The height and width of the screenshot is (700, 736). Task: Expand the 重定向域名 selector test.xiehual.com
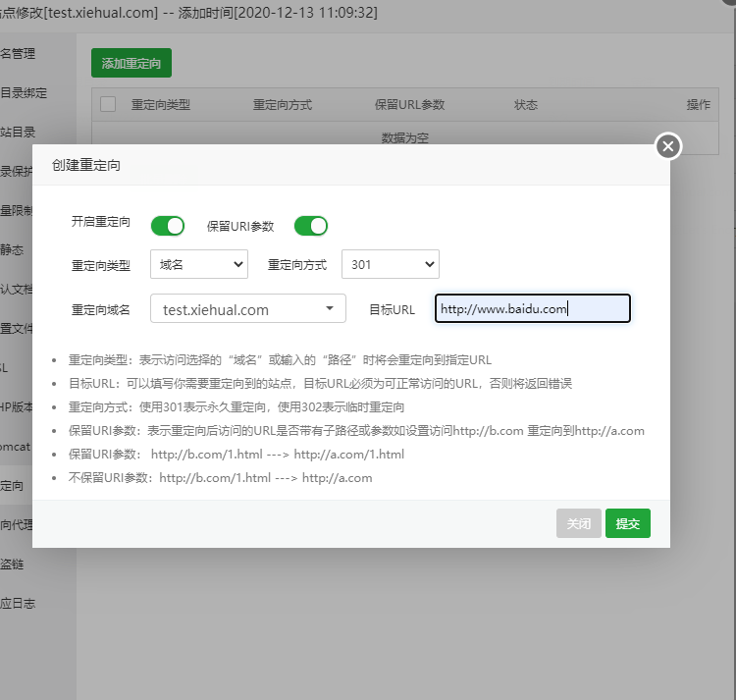[248, 308]
